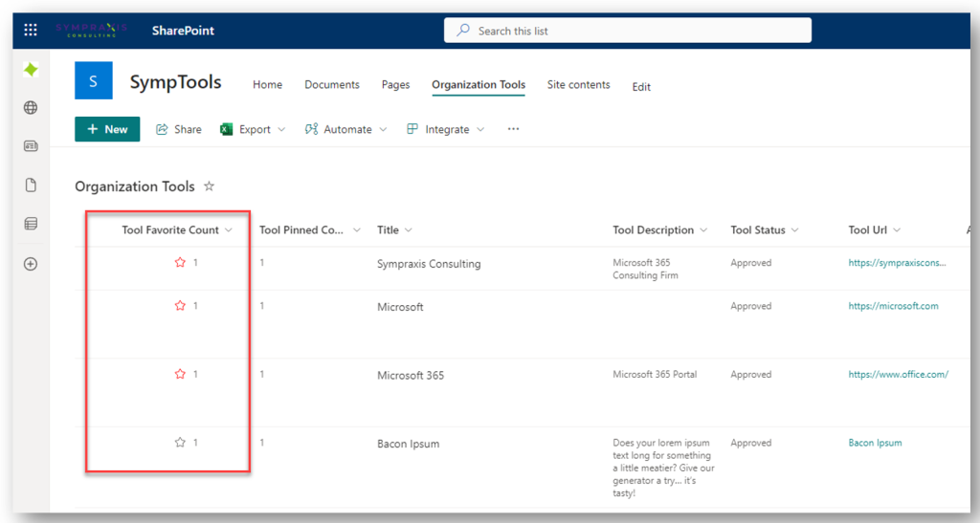Image resolution: width=980 pixels, height=523 pixels.
Task: Expand the Export dropdown arrow
Action: pos(282,129)
